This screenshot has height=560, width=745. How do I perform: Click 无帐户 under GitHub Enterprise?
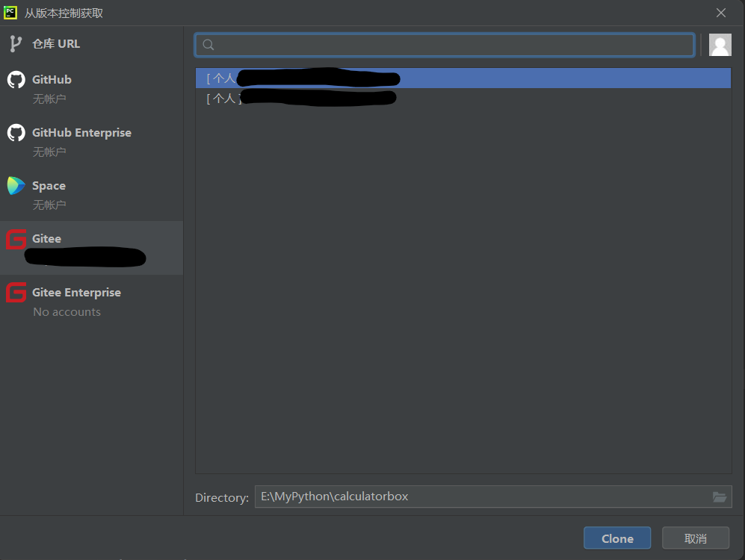click(x=49, y=152)
